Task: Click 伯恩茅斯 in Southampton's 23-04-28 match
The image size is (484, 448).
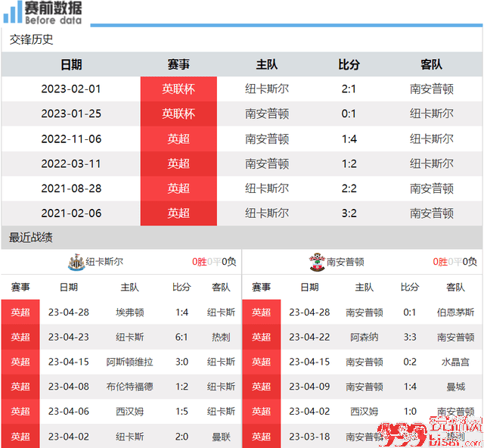Action: coord(455,313)
